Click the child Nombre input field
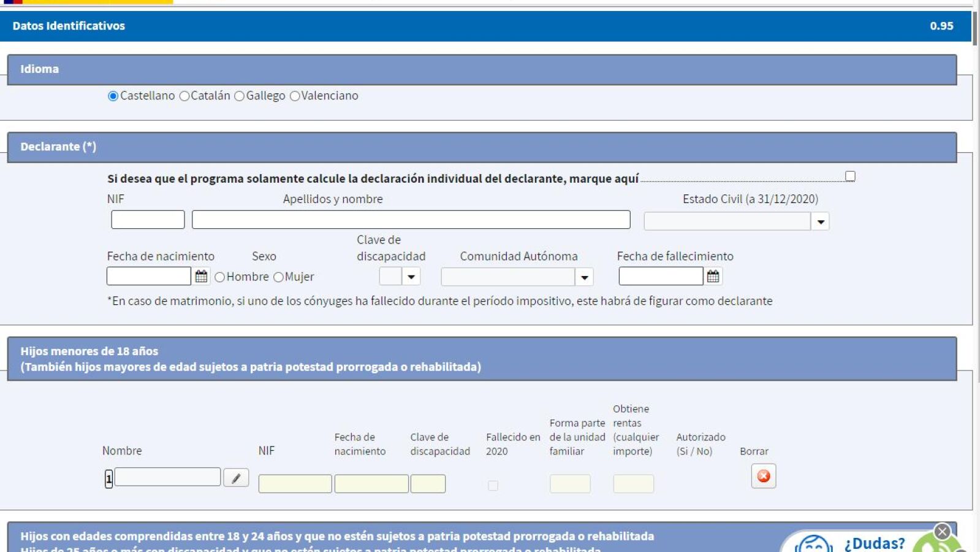The width and height of the screenshot is (980, 552). click(167, 477)
